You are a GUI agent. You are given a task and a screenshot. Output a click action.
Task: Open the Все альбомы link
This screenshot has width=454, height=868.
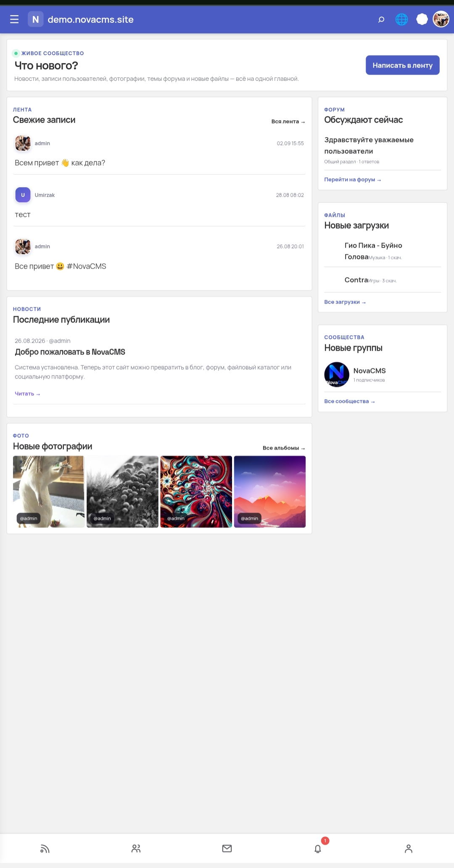pos(284,448)
